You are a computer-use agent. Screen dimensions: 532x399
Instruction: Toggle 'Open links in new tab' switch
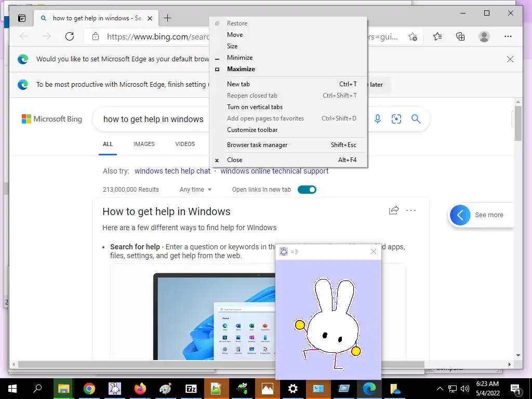tap(307, 189)
